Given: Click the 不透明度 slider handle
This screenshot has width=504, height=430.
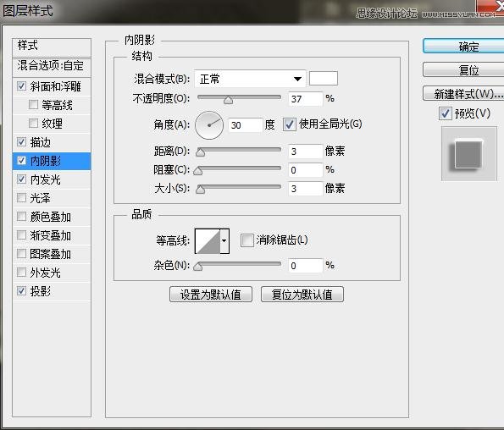Looking at the screenshot, I should tap(229, 100).
